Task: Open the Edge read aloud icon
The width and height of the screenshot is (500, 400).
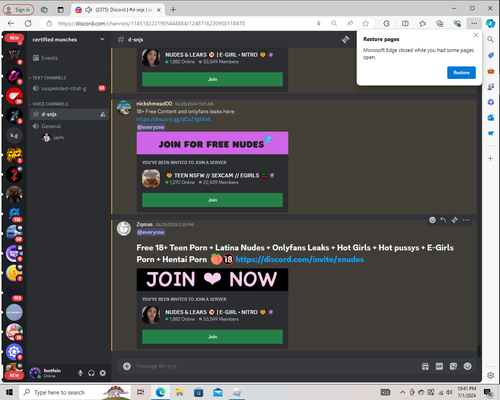Action: pos(350,23)
